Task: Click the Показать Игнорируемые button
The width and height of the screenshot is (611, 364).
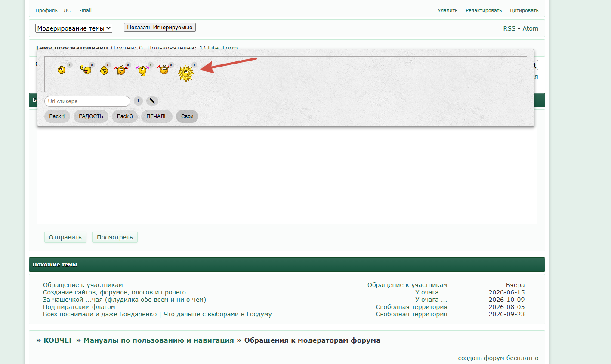Action: 160,28
